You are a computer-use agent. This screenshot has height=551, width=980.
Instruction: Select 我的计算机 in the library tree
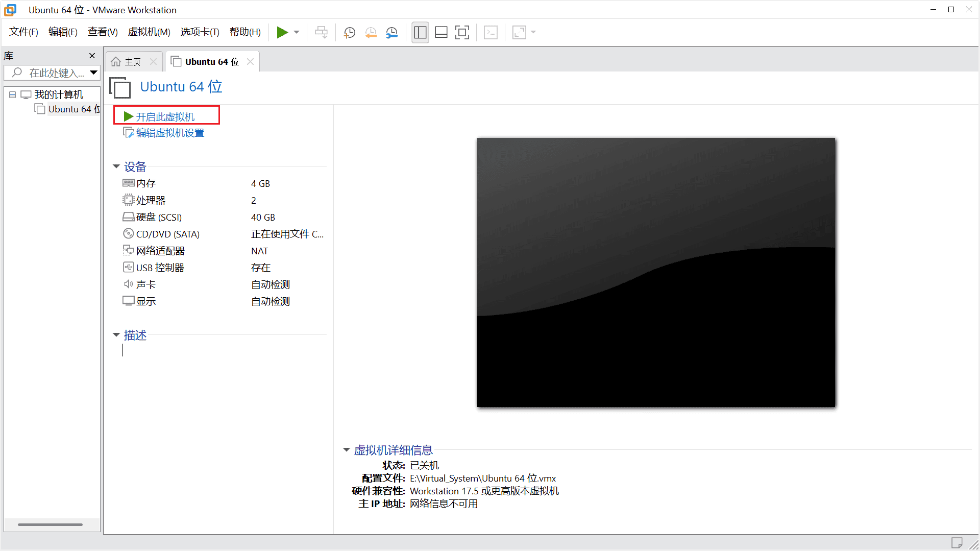tap(59, 95)
